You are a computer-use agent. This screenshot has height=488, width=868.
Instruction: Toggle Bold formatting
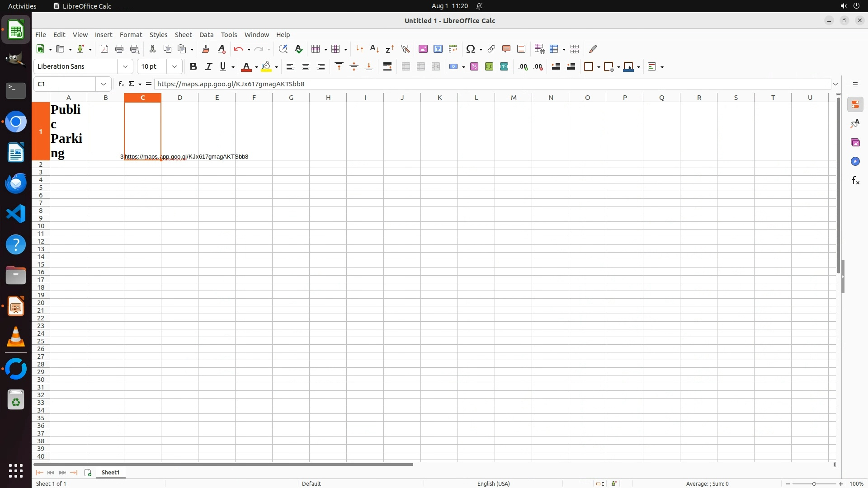193,66
